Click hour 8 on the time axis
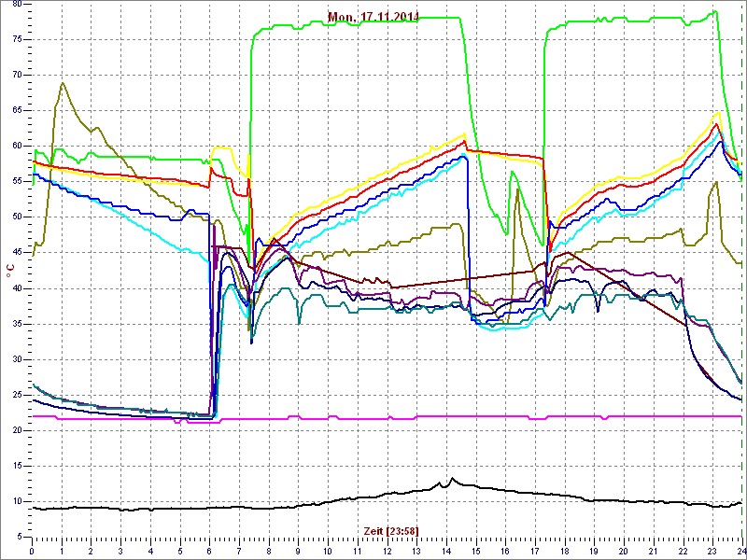The width and height of the screenshot is (747, 560). pyautogui.click(x=269, y=551)
